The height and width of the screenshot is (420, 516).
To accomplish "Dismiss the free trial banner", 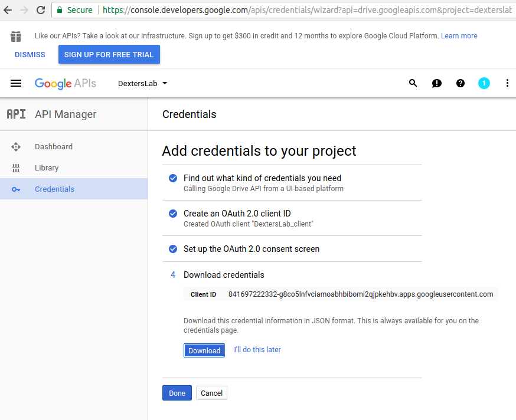I will pos(30,55).
